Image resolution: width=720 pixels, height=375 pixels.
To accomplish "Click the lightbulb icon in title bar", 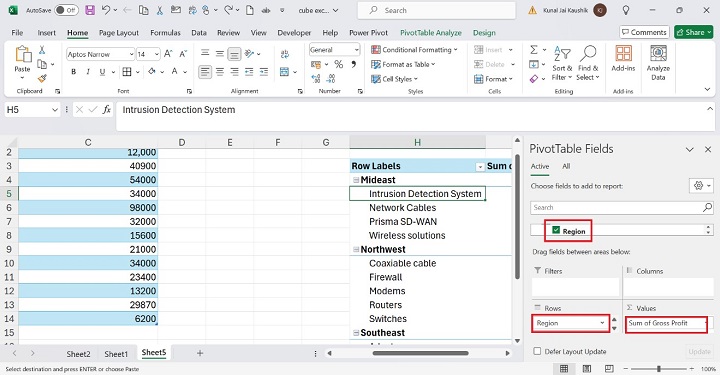I will point(625,10).
